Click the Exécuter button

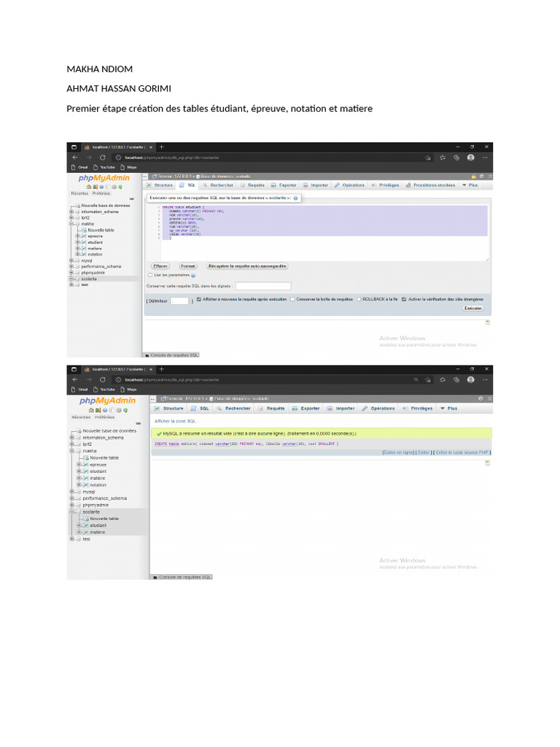pos(472,309)
